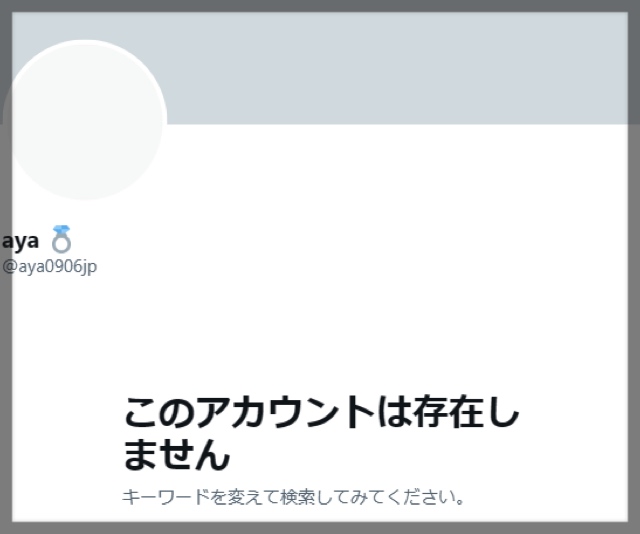
Task: Select the display name "aya"
Action: coord(20,241)
